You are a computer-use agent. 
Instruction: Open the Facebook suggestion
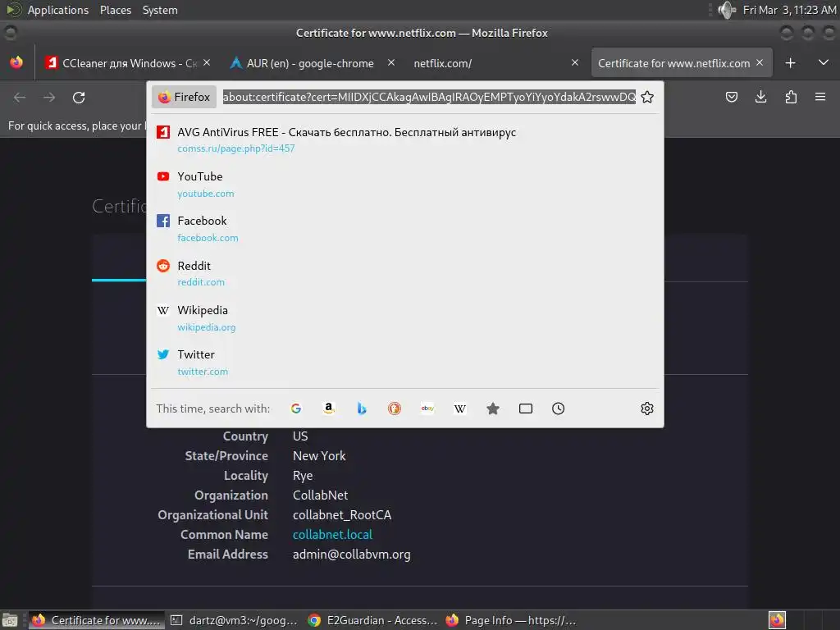point(405,229)
